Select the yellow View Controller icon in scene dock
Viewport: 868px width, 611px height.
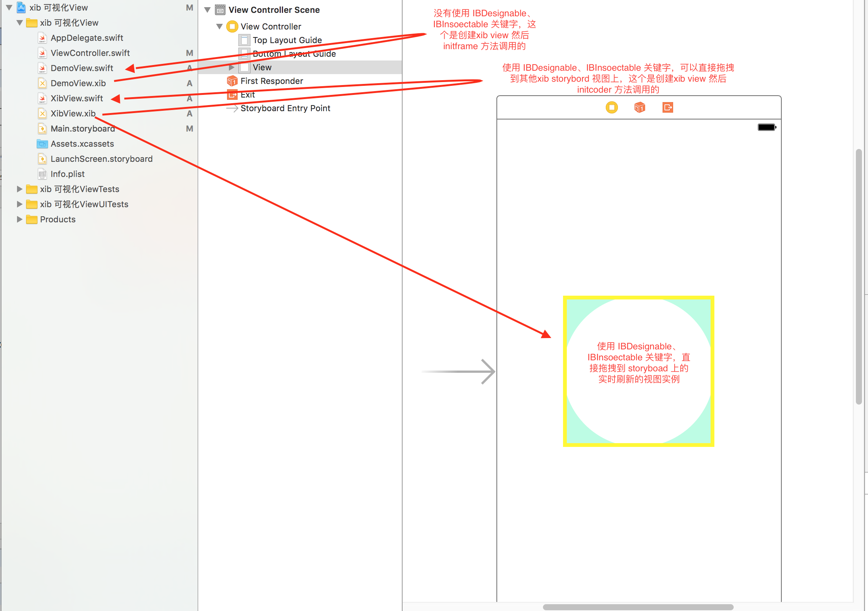(x=612, y=107)
